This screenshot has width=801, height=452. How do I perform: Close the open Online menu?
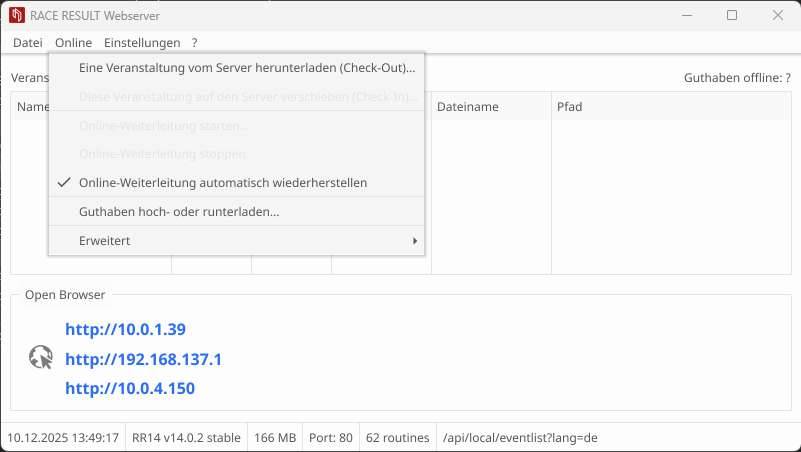[x=74, y=43]
